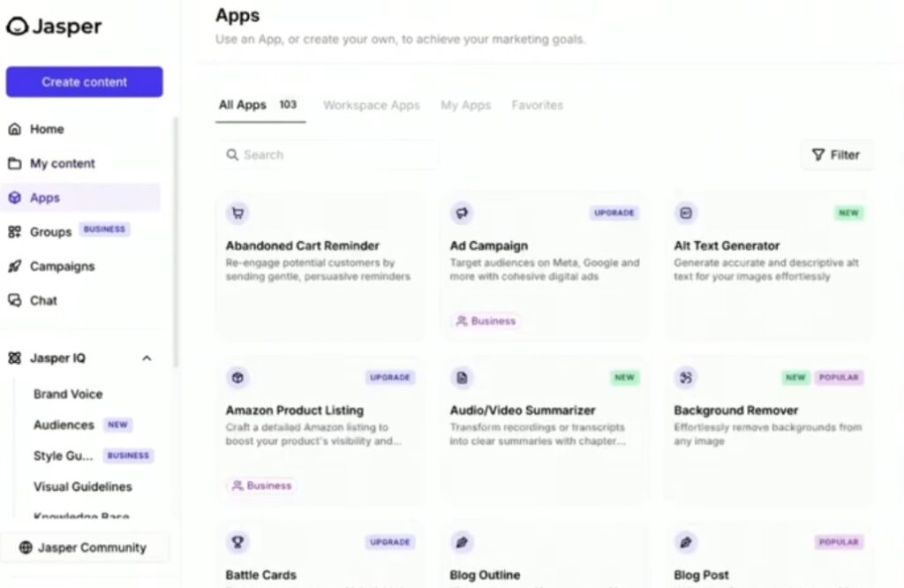Click the Search apps input field

point(327,155)
